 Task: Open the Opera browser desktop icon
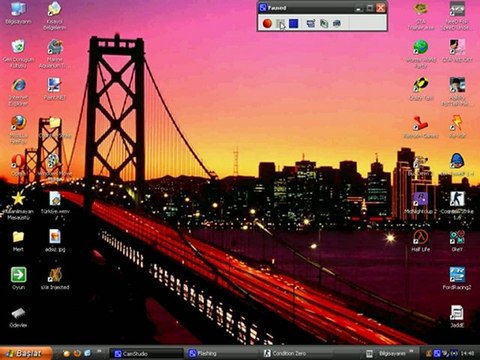click(x=18, y=165)
